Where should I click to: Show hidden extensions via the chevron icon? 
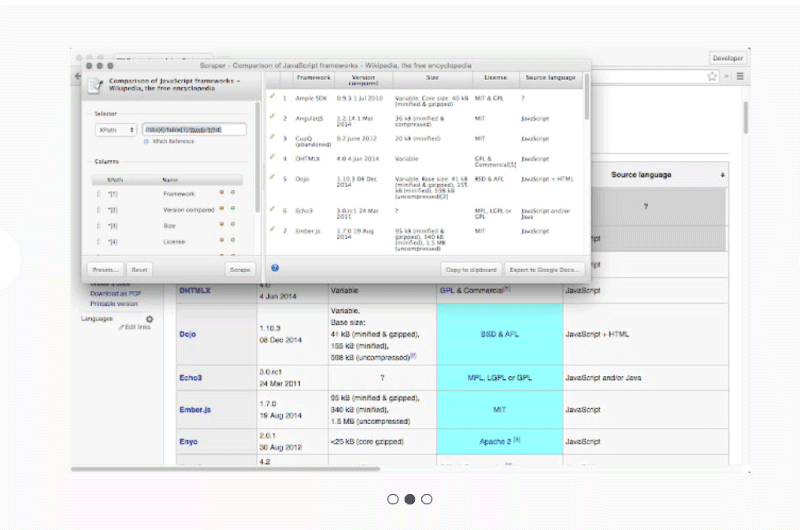click(x=727, y=76)
